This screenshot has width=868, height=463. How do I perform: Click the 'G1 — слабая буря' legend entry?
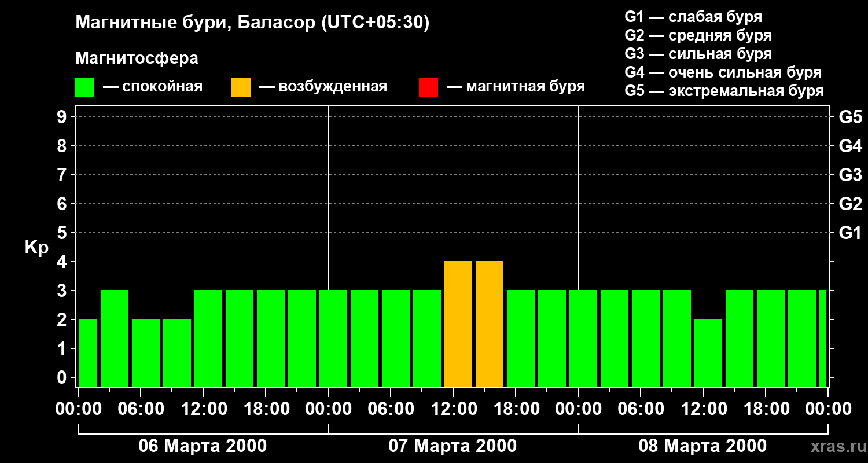coord(693,17)
